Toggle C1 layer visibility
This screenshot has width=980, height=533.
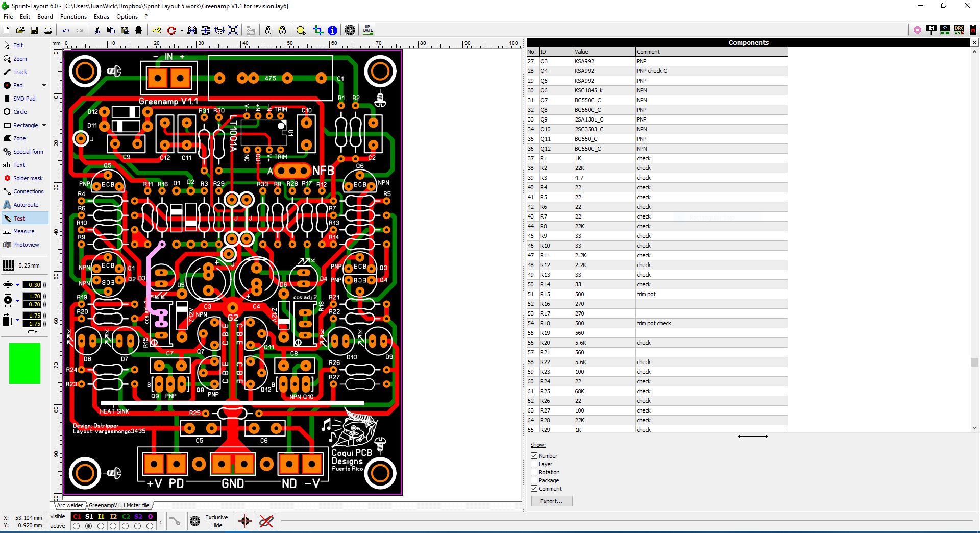click(x=77, y=517)
